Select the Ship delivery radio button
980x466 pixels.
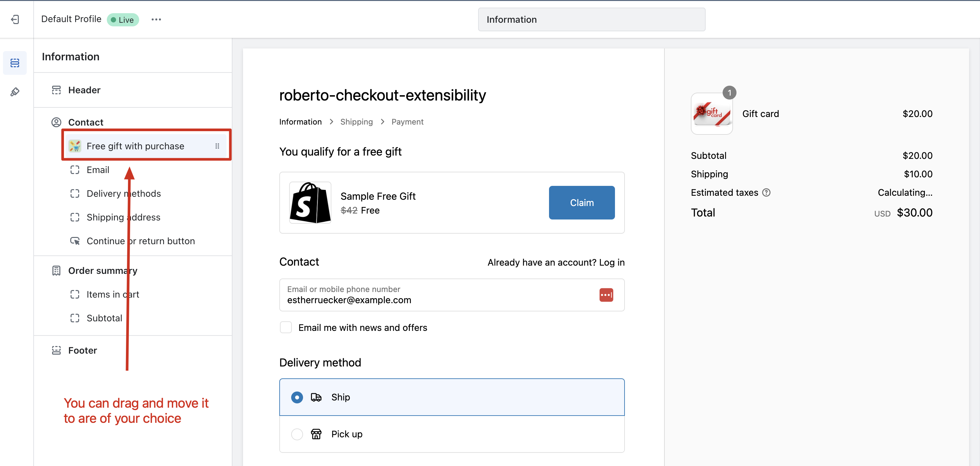pos(297,397)
